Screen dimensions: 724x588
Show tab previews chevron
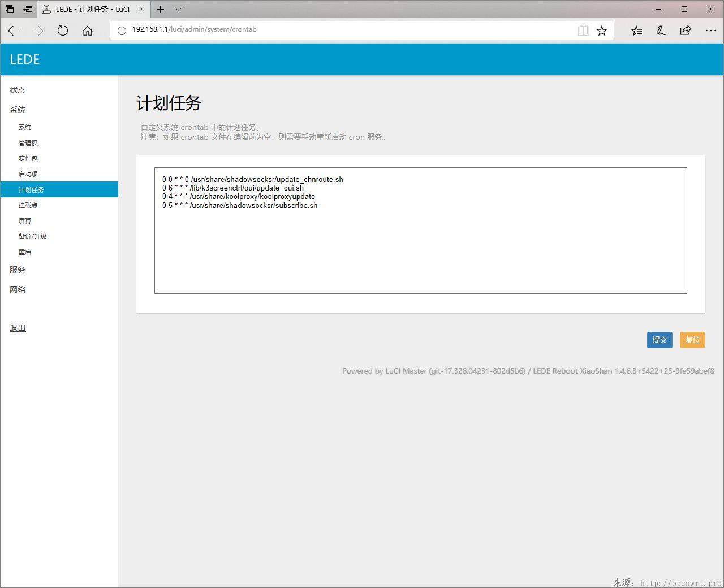coord(178,9)
